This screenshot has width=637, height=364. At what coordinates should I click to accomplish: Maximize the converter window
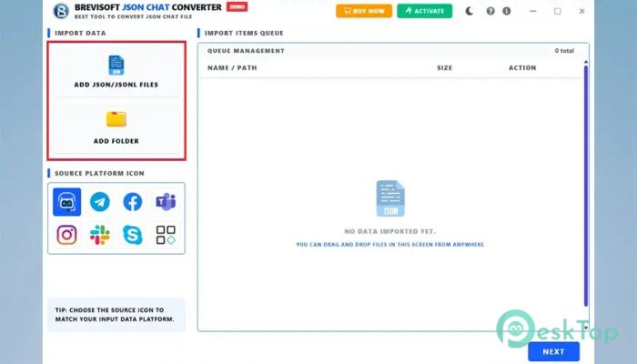557,11
